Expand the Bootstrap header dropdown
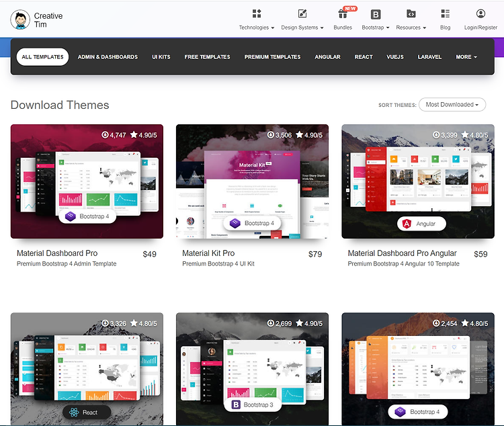 376,28
